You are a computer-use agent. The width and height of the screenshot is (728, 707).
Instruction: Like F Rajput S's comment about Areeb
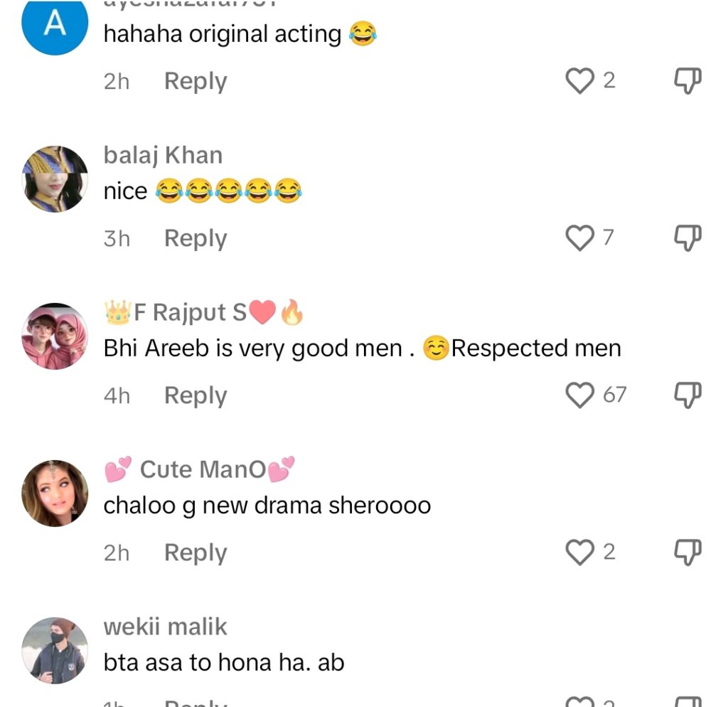pos(579,395)
